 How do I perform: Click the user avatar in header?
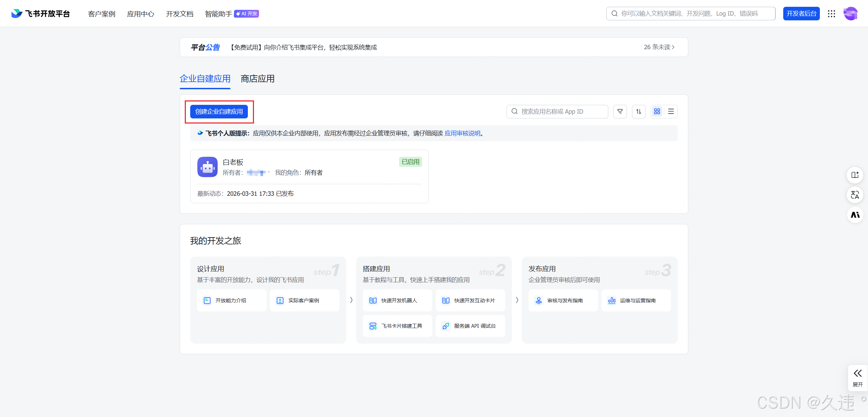click(x=850, y=14)
